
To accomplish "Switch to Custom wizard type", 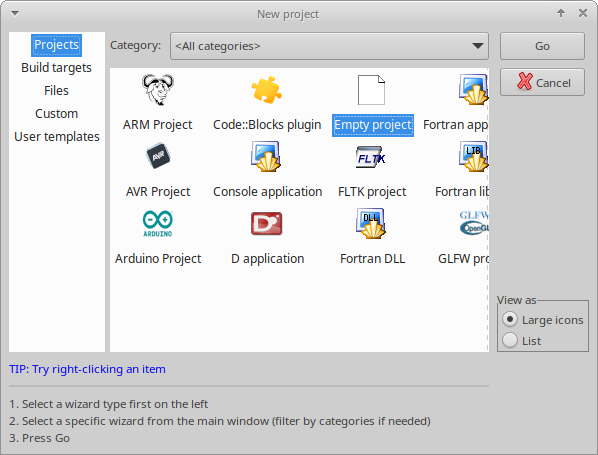I will pos(56,114).
